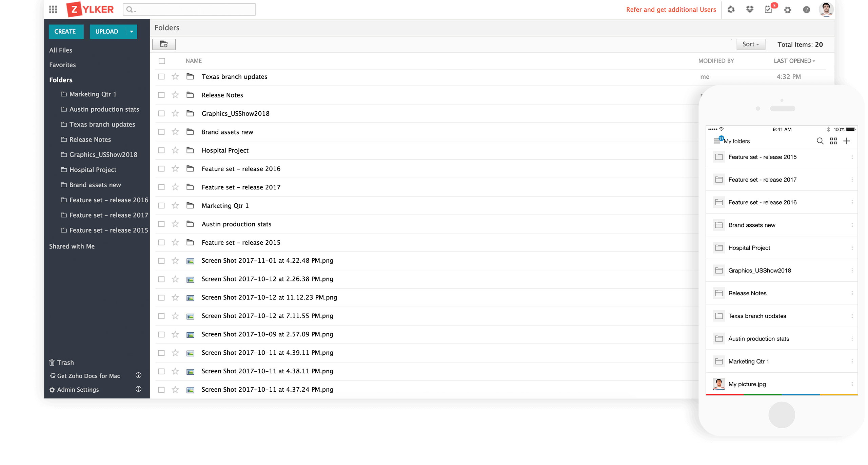
Task: Open your profile avatar picture
Action: [827, 9]
